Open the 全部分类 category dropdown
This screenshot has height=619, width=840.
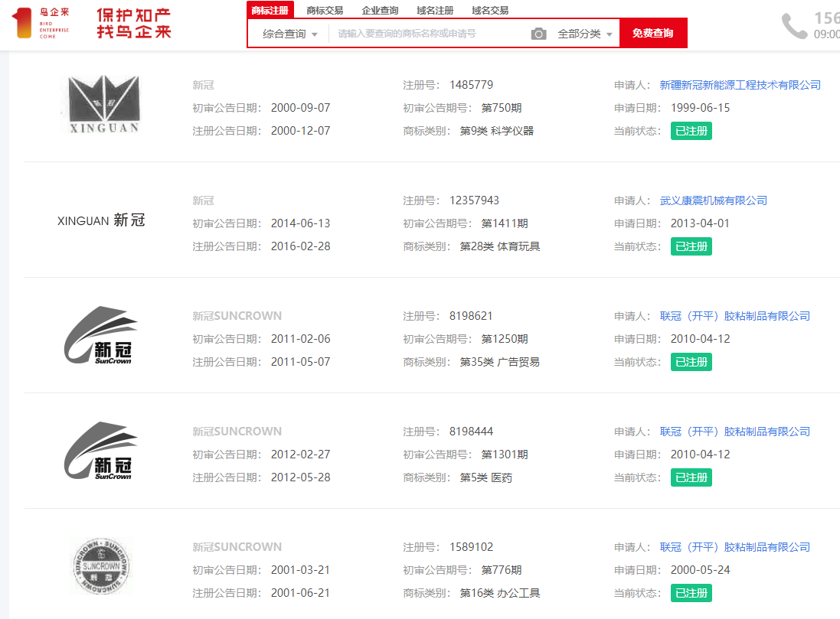point(584,34)
